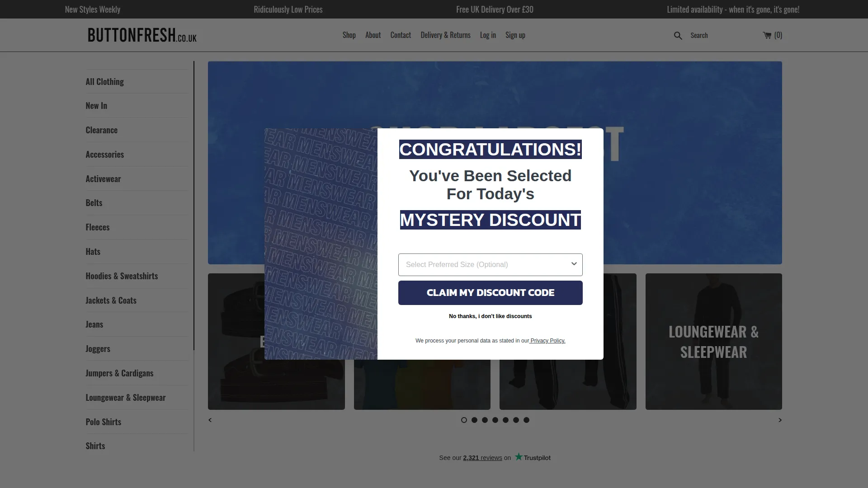868x488 pixels.
Task: Open the Jeans category
Action: tap(94, 324)
